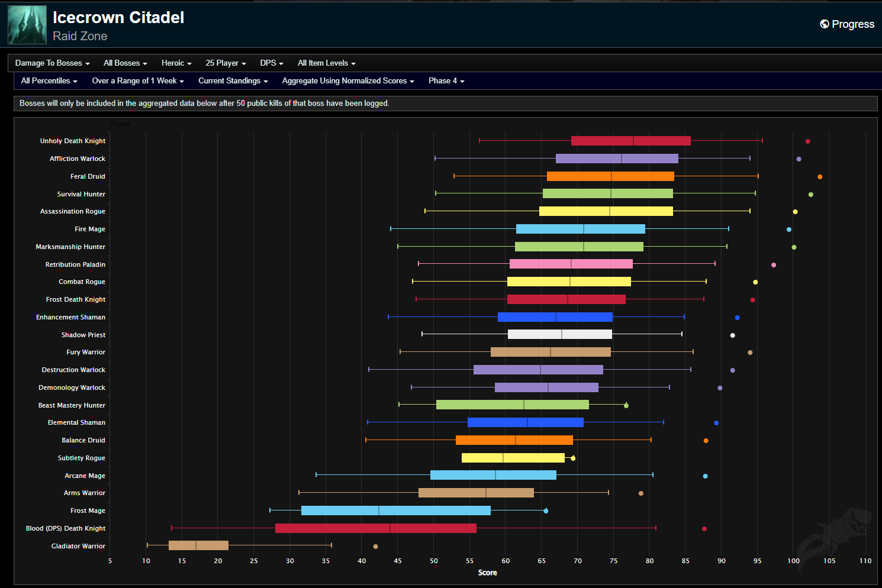Expand the All Item Levels dropdown
This screenshot has width=882, height=588.
click(x=326, y=63)
